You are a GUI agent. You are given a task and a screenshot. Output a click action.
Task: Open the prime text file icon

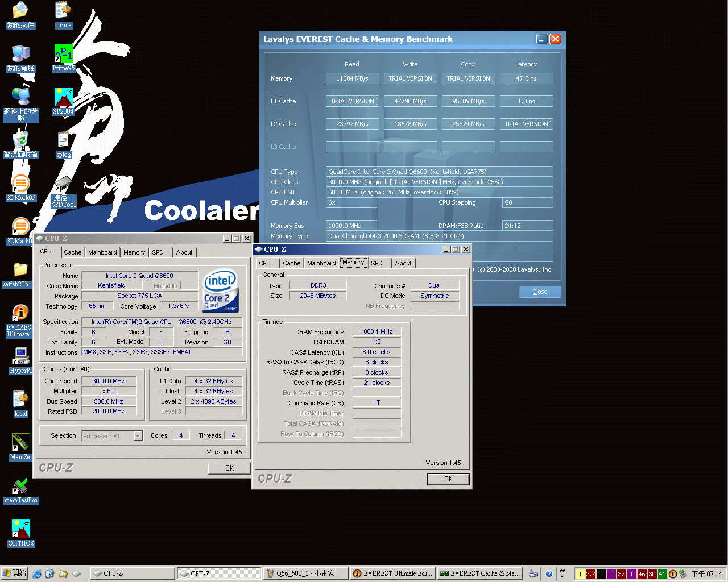(63, 15)
